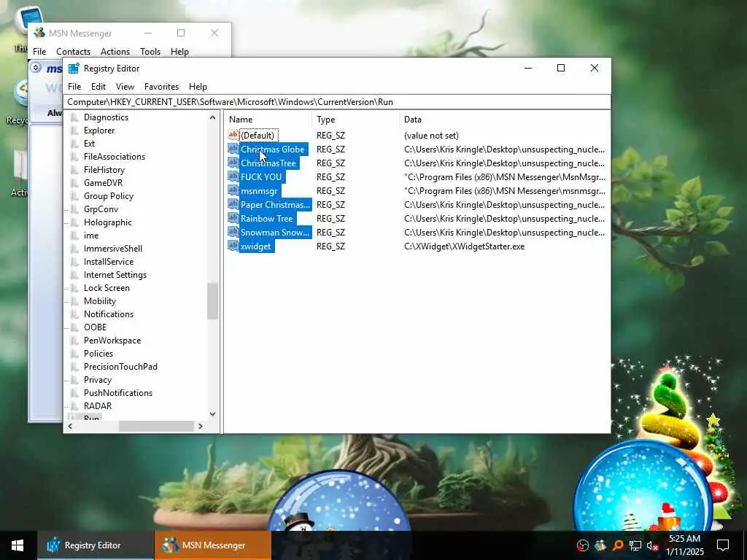Select the Internet Settings key in the tree
Screen dimensions: 747x560
115,275
